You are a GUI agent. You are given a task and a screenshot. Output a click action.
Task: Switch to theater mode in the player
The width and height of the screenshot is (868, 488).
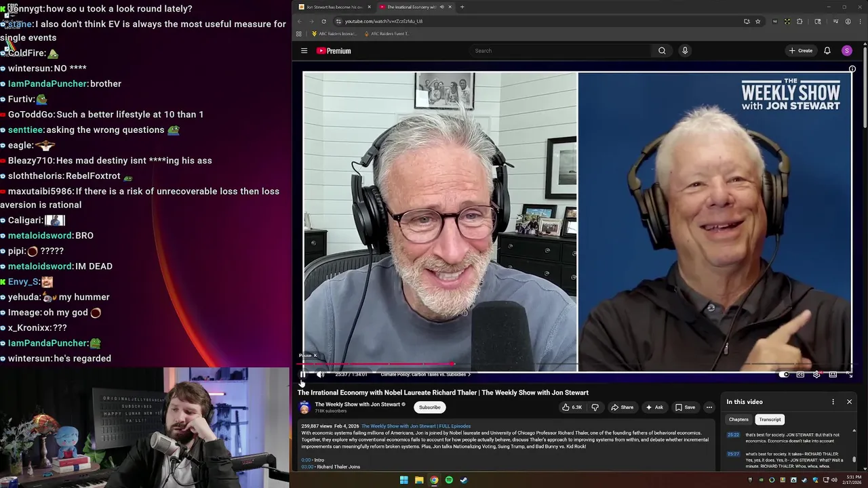[x=833, y=374]
